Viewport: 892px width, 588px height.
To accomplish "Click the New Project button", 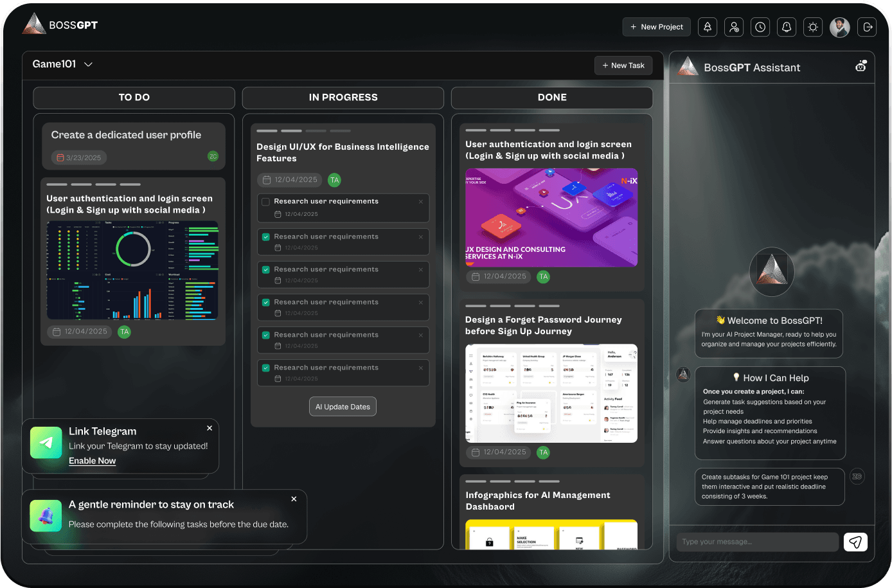I will [656, 27].
